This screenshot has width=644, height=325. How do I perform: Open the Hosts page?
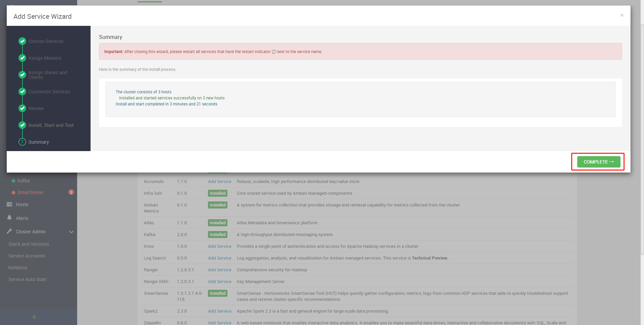pos(22,204)
